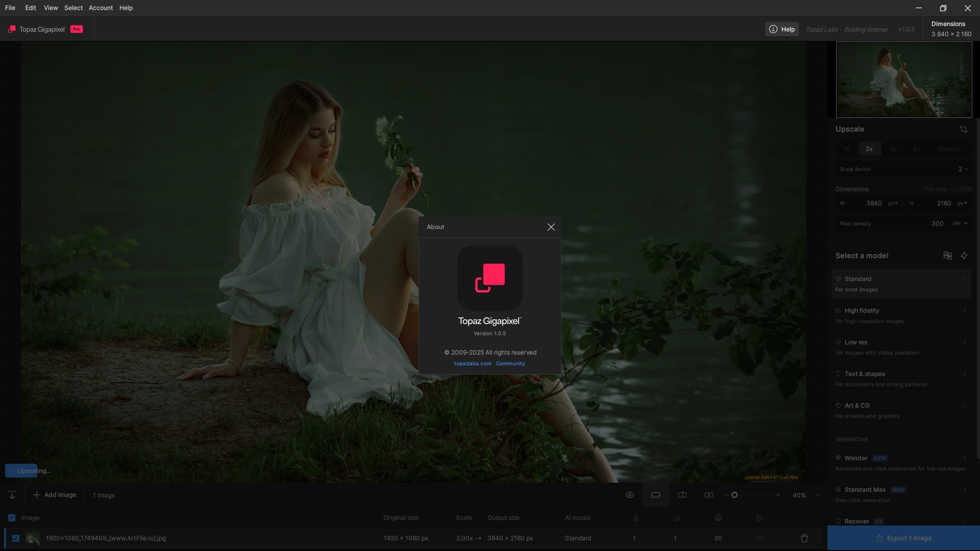Screen dimensions: 980x551
Task: Toggle the preview eye icon
Action: [630, 495]
